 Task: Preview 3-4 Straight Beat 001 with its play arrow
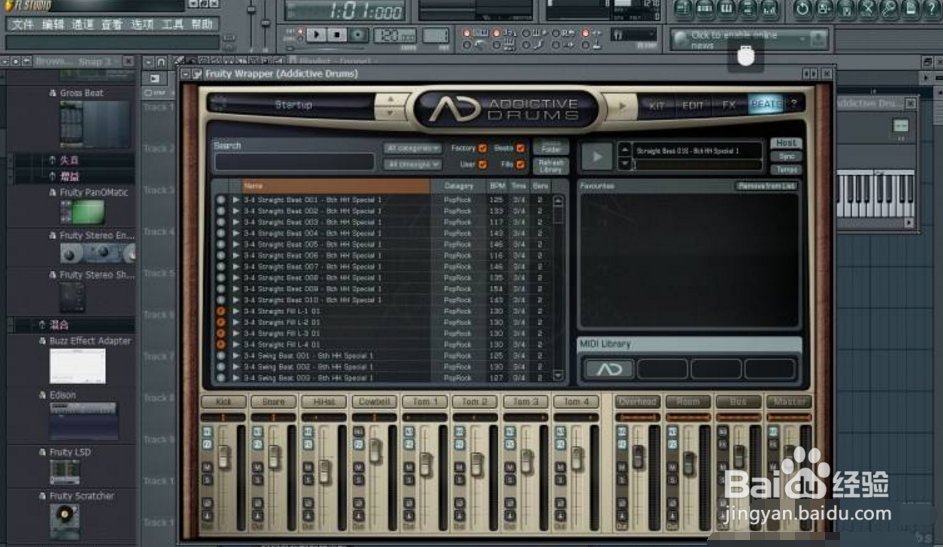pos(236,200)
